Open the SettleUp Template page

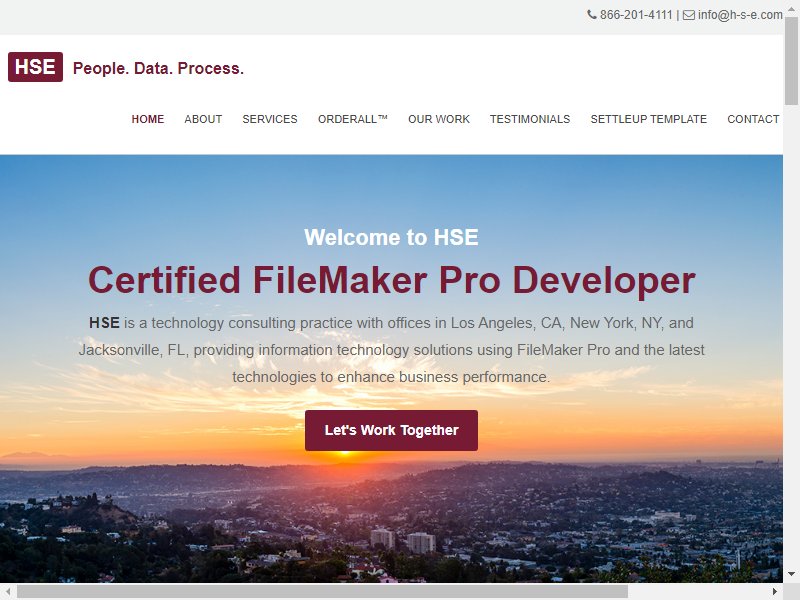pyautogui.click(x=648, y=119)
